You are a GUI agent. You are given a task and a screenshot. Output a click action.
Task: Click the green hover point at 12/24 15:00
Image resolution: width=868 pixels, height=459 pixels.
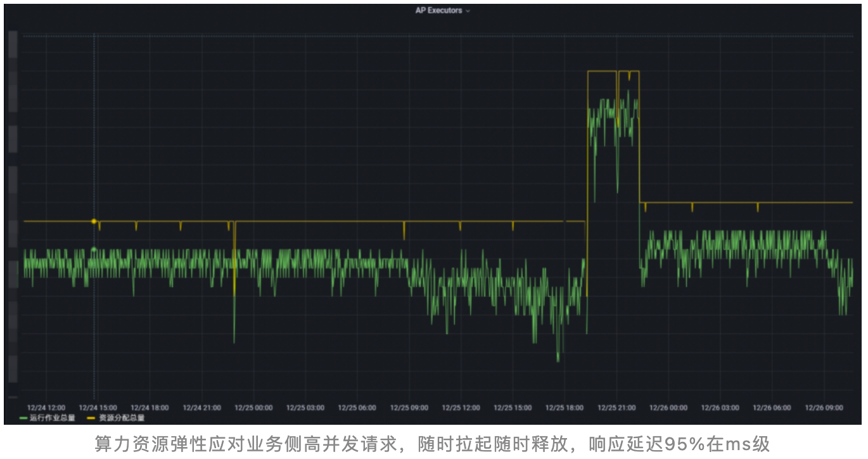94,249
